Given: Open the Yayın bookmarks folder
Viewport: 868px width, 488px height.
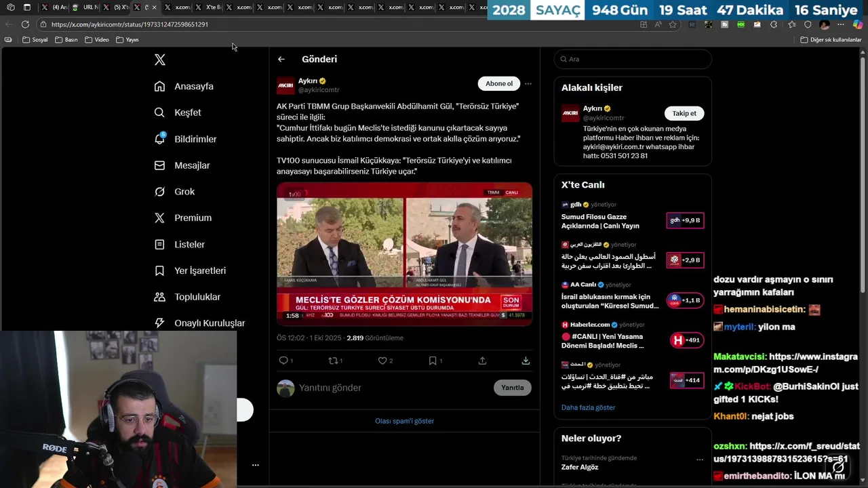Looking at the screenshot, I should point(127,40).
